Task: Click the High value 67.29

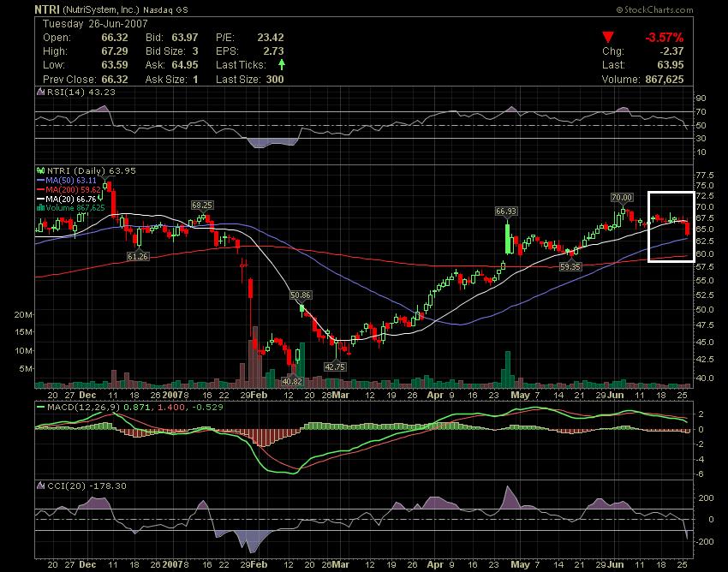Action: point(115,51)
